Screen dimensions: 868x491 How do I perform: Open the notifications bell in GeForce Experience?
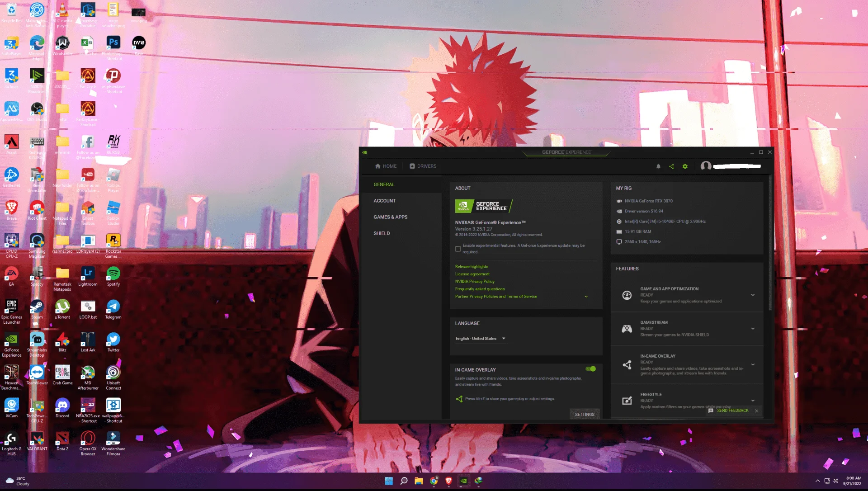(x=658, y=166)
